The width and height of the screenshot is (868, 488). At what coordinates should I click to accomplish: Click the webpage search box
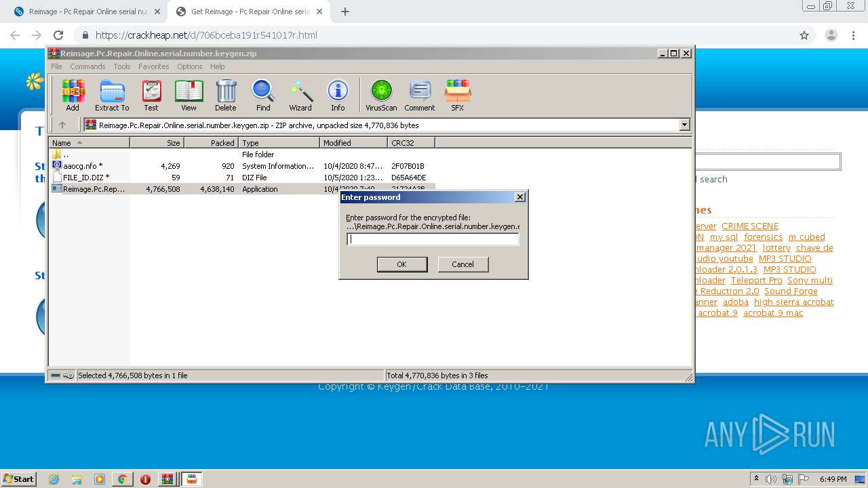768,161
